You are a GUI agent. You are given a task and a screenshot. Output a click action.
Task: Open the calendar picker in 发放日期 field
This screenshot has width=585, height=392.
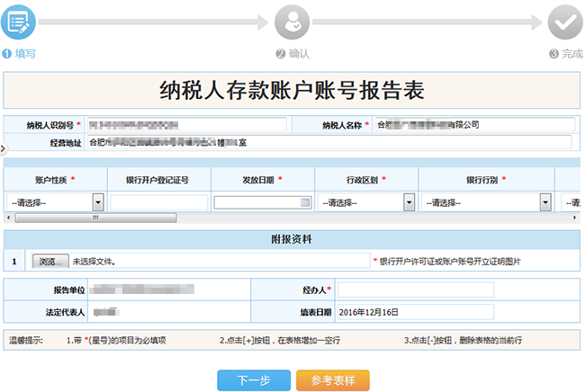click(305, 202)
